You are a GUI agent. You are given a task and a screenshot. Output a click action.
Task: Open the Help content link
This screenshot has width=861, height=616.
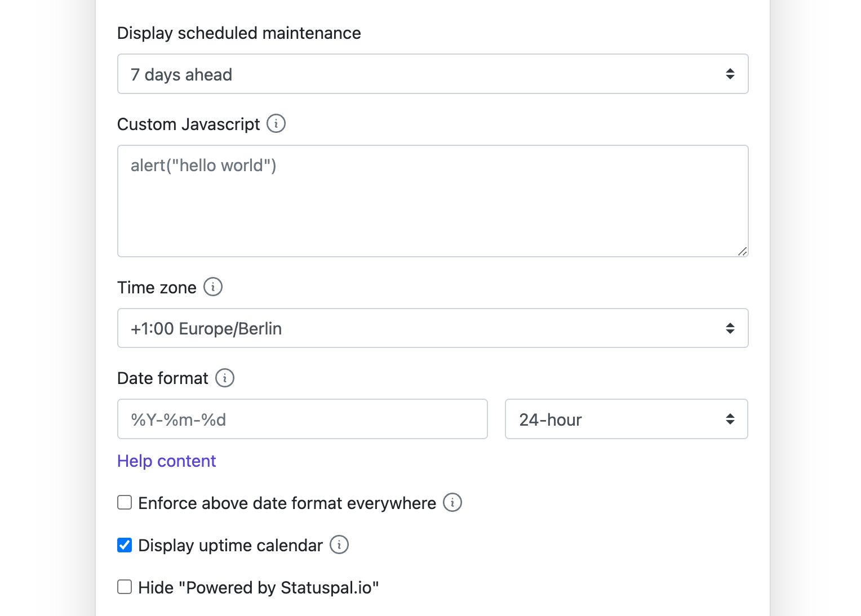[x=166, y=461]
